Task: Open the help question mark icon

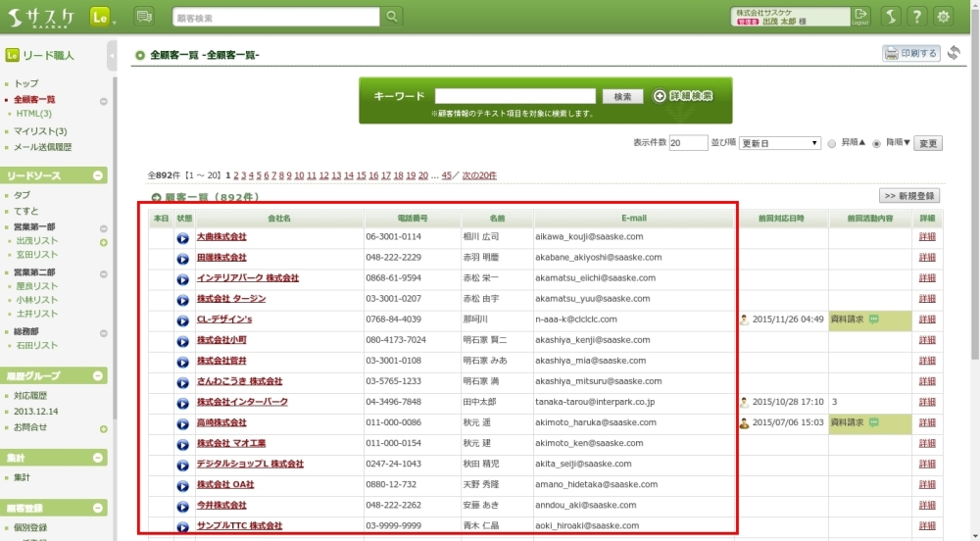Action: coord(916,17)
